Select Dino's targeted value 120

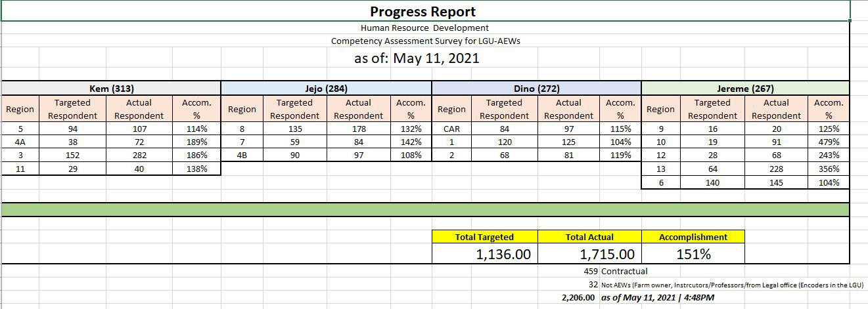pos(504,142)
